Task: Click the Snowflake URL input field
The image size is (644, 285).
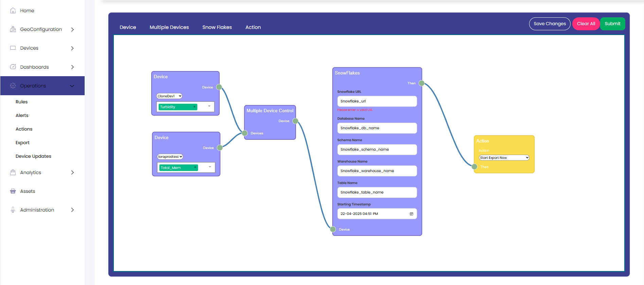Action: (x=377, y=101)
